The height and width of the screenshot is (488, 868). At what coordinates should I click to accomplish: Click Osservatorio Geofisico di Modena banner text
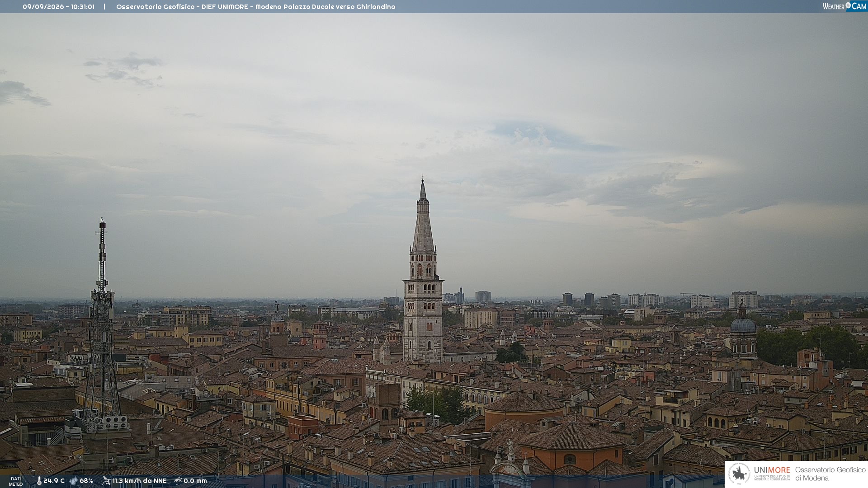830,474
